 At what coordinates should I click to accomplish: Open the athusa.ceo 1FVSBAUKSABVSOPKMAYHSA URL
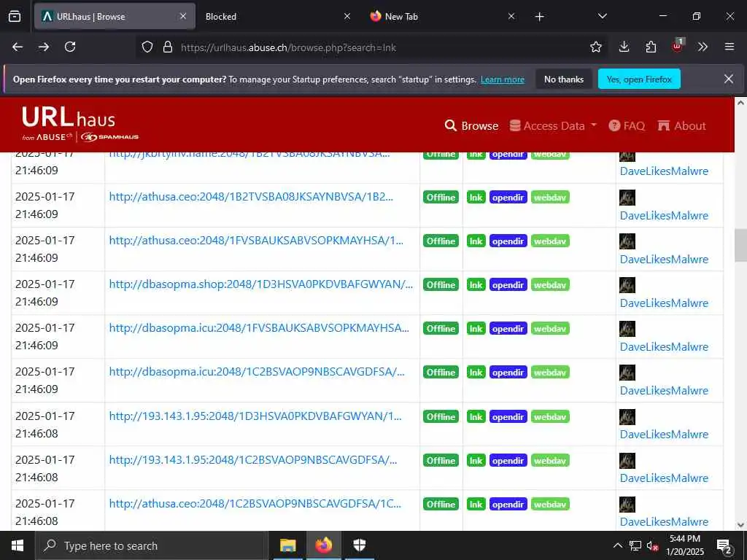tap(256, 241)
